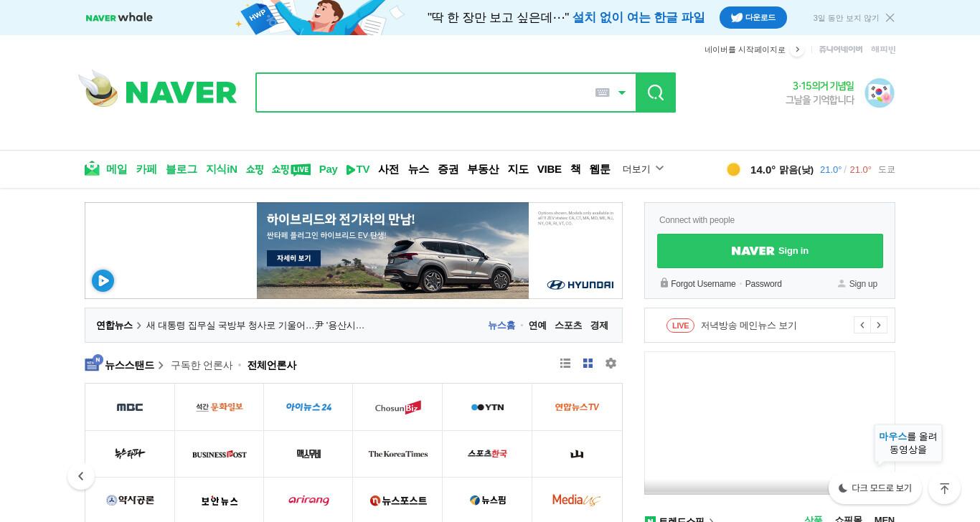Click Password recovery link
This screenshot has width=980, height=522.
tap(763, 284)
